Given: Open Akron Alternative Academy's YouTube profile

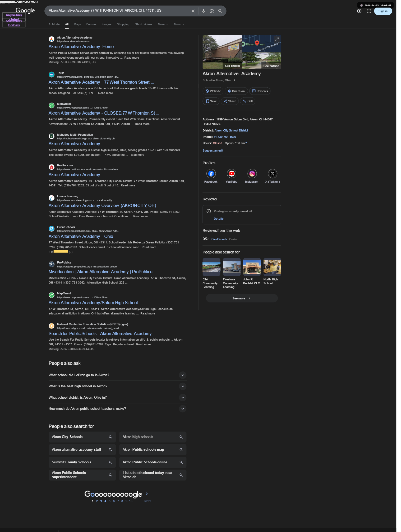Looking at the screenshot, I should pos(232,174).
